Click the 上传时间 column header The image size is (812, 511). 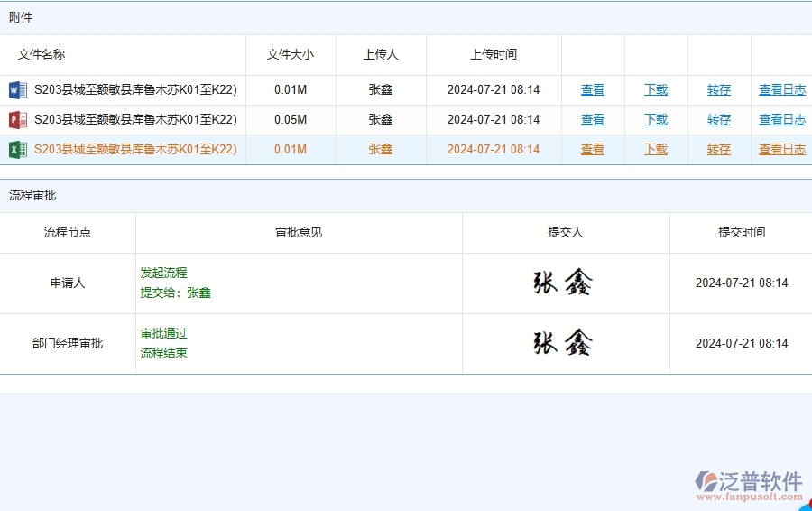tap(494, 54)
